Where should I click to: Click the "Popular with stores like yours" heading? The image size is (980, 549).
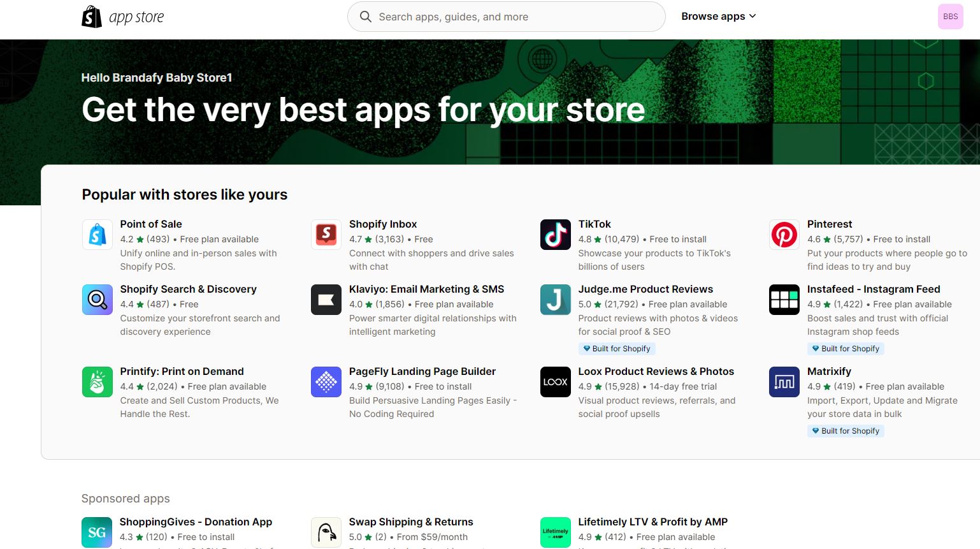tap(185, 195)
